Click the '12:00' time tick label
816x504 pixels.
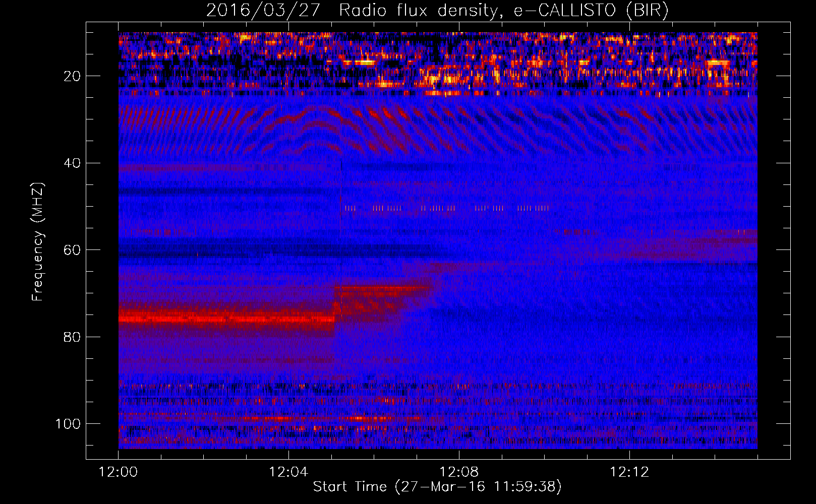tap(119, 472)
